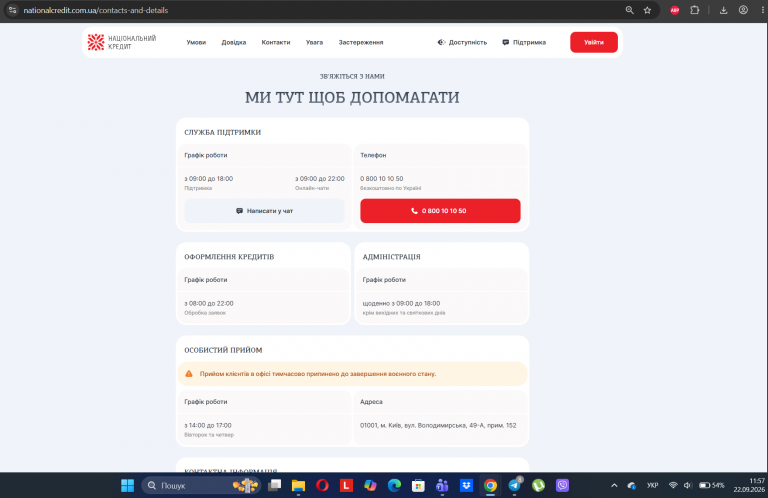Open Viber from the taskbar
The height and width of the screenshot is (498, 768).
pyautogui.click(x=562, y=485)
